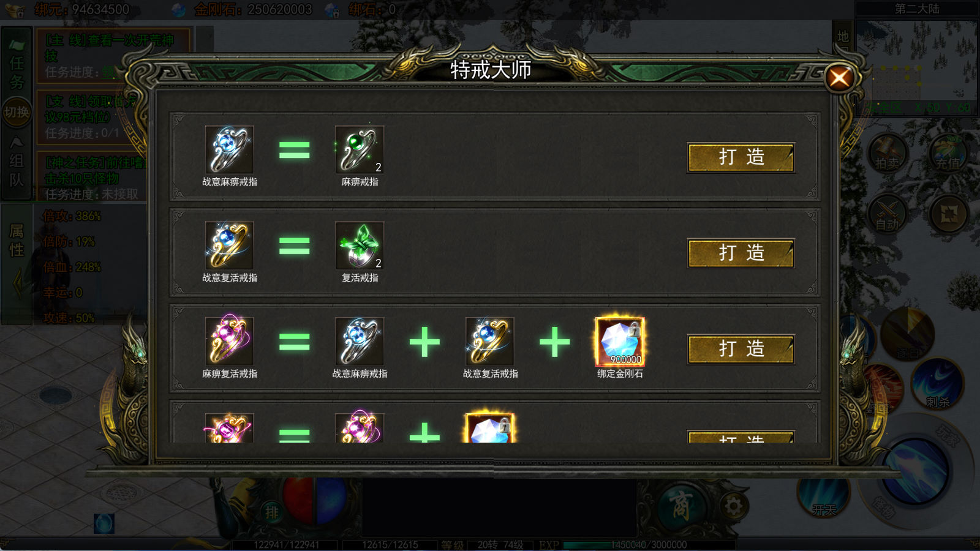Click 打造 for 战意麻痹戒指
980x551 pixels.
tap(741, 158)
